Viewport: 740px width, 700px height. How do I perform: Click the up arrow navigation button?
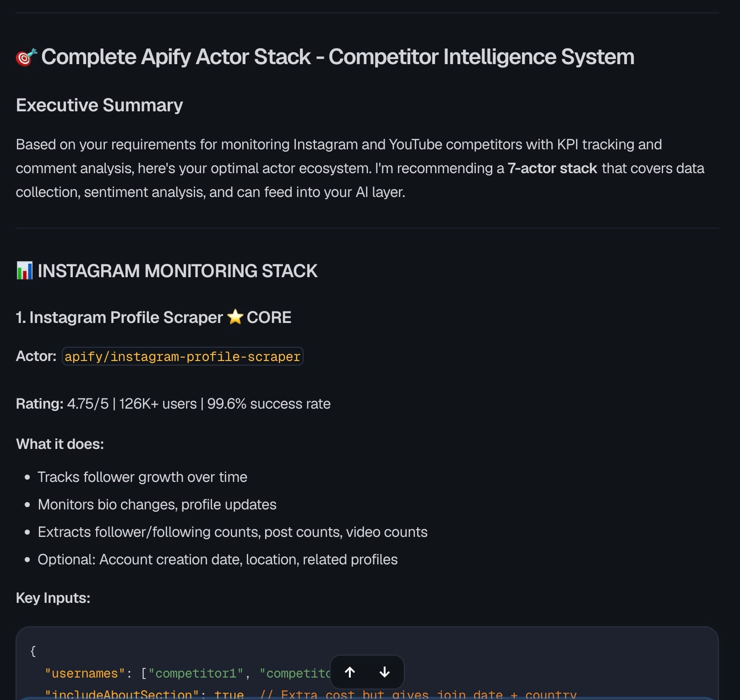coord(350,672)
